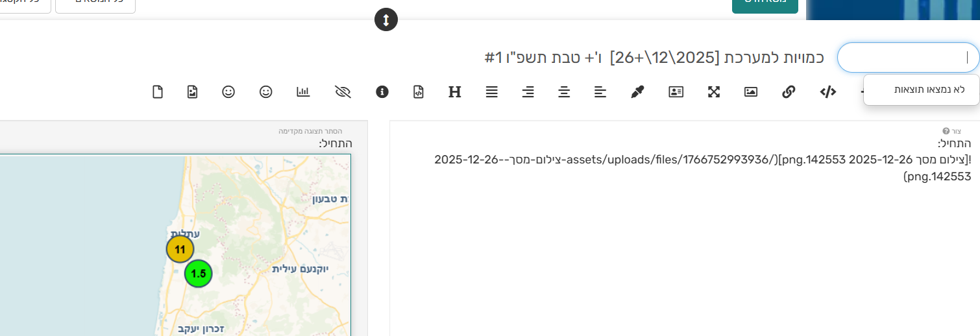Click the ID card icon
980x336 pixels.
[676, 91]
